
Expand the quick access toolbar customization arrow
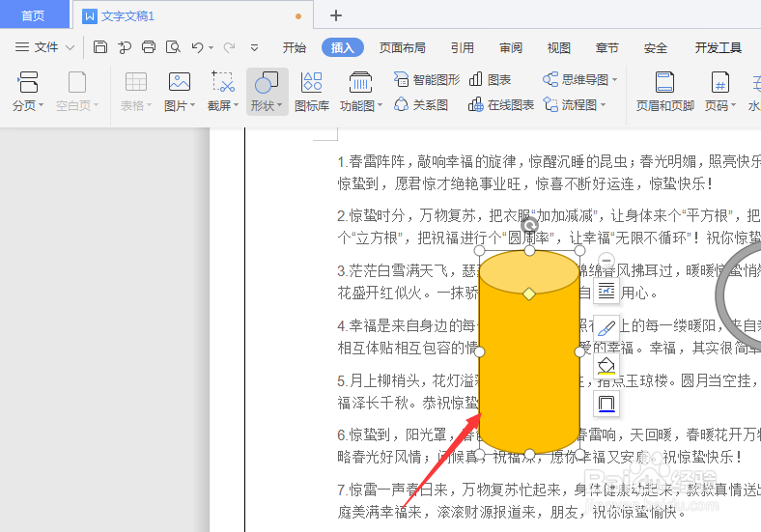click(x=254, y=47)
